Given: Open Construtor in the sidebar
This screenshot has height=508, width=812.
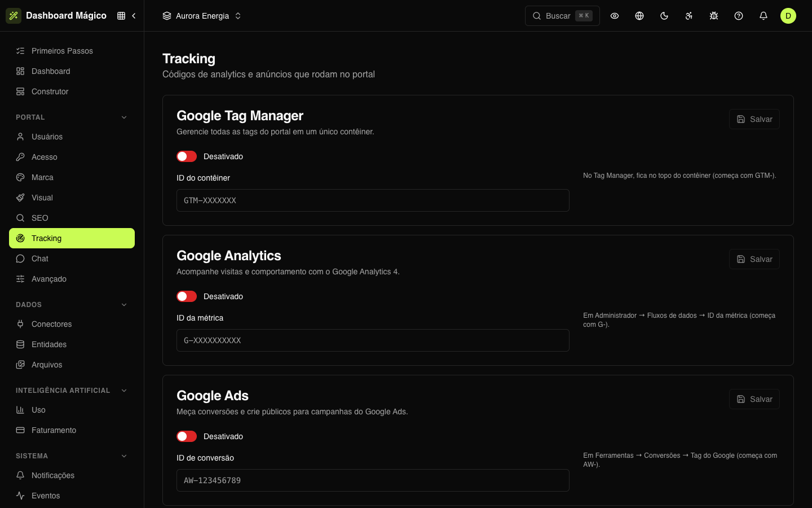Looking at the screenshot, I should coord(72,91).
